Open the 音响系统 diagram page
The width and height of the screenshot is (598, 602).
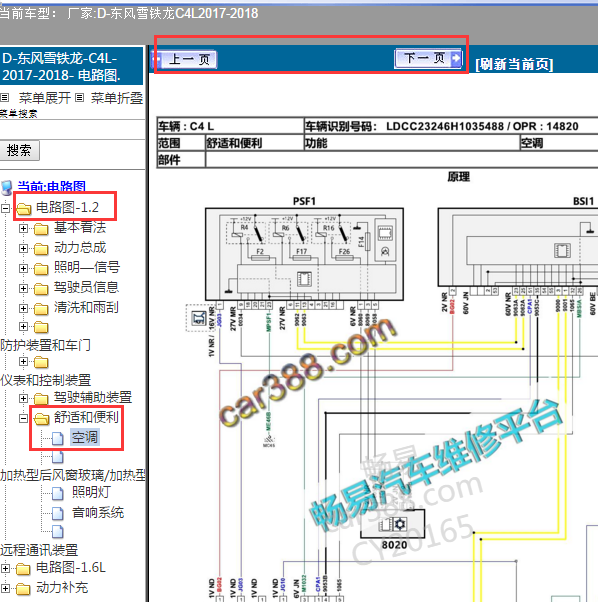[x=98, y=513]
